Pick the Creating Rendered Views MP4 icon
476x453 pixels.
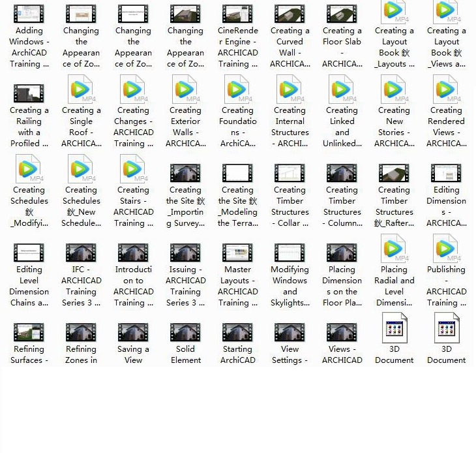tap(446, 90)
